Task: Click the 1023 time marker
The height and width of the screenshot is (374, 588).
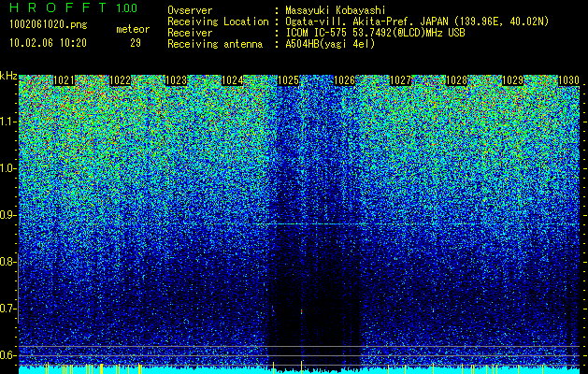Action: [177, 80]
